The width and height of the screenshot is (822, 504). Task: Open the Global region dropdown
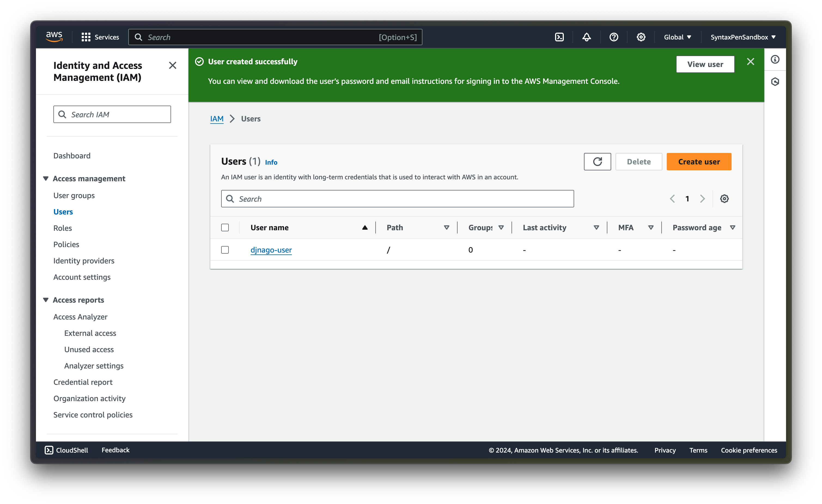click(677, 37)
